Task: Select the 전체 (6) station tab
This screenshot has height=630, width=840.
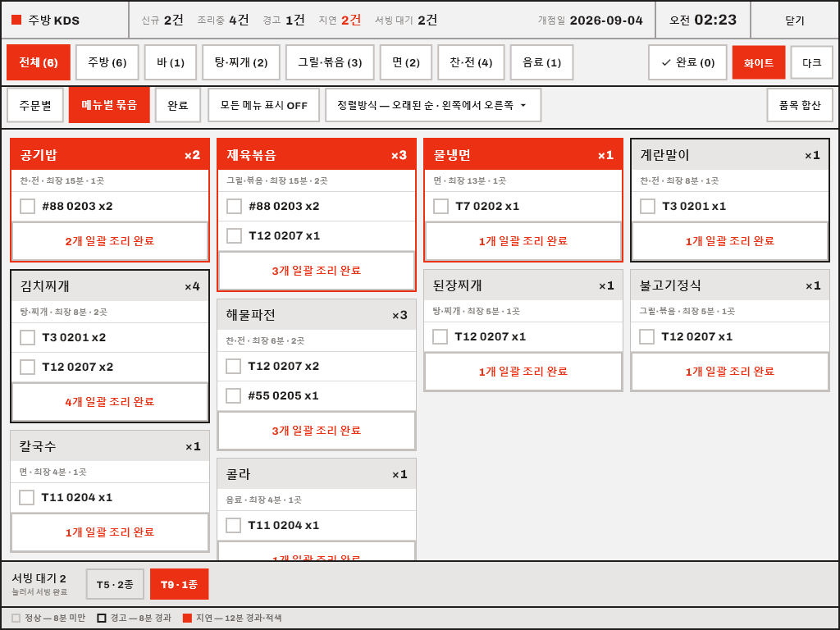Action: [x=39, y=62]
